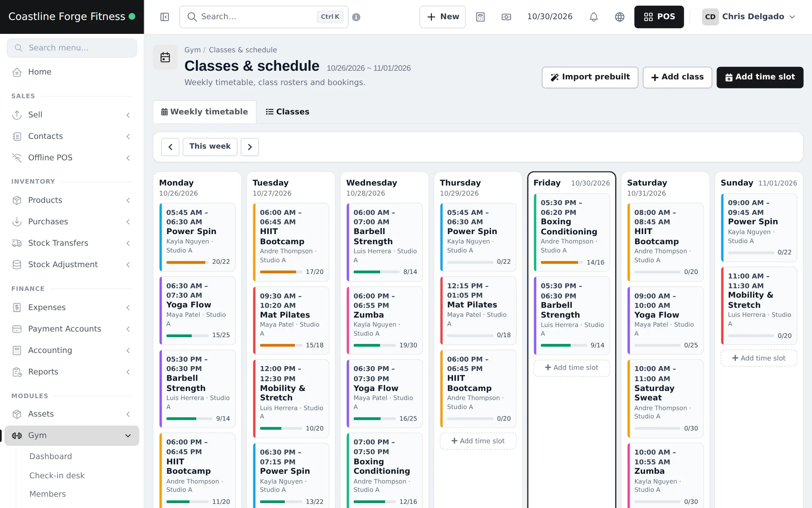This screenshot has height=508, width=812.
Task: Go to next week arrow
Action: click(x=250, y=147)
